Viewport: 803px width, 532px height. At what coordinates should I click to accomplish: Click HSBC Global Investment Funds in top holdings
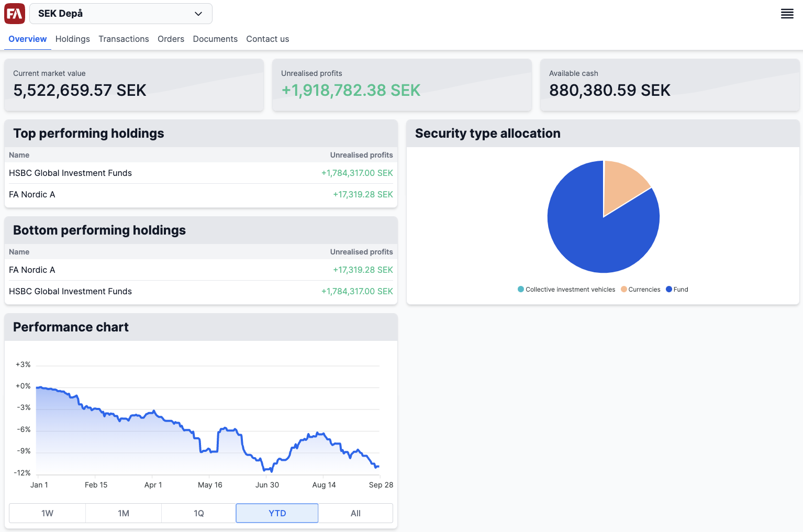pyautogui.click(x=70, y=173)
